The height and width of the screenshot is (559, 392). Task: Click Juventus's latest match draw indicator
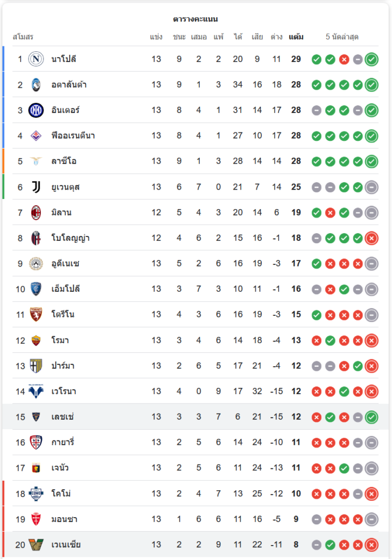click(x=371, y=187)
